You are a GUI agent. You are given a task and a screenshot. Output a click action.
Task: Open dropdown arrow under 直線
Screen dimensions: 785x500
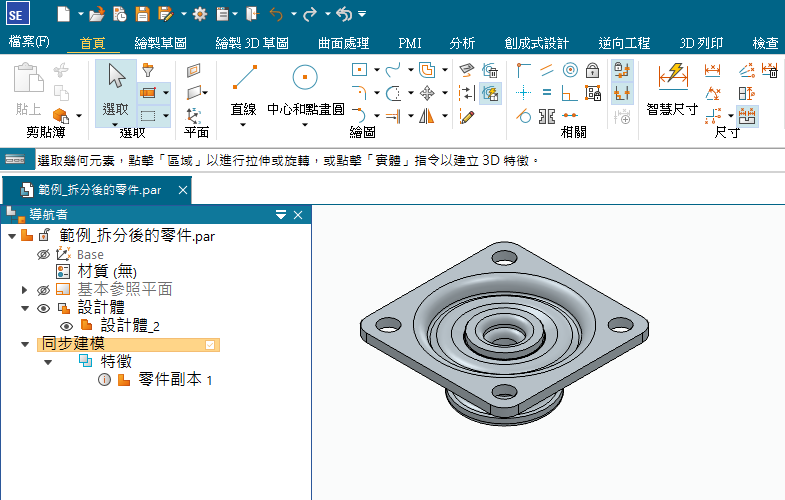pyautogui.click(x=244, y=125)
